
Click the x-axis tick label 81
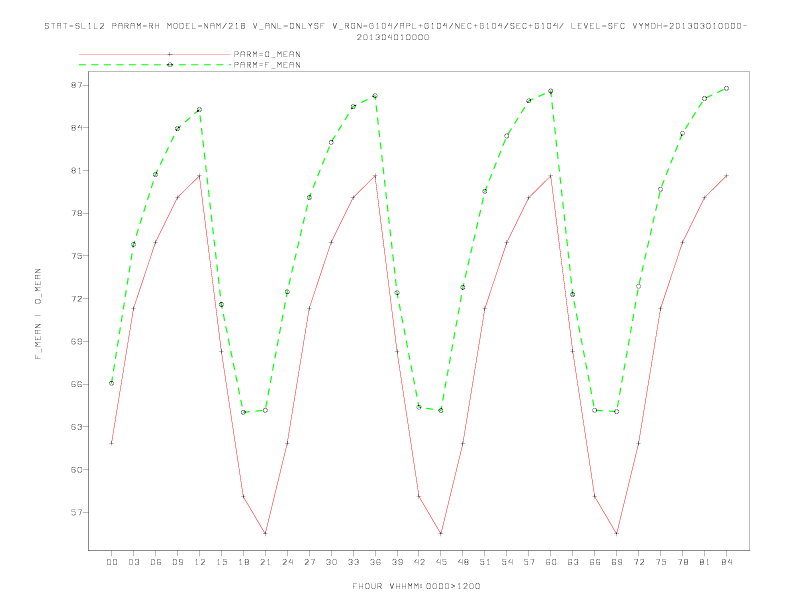tap(705, 562)
